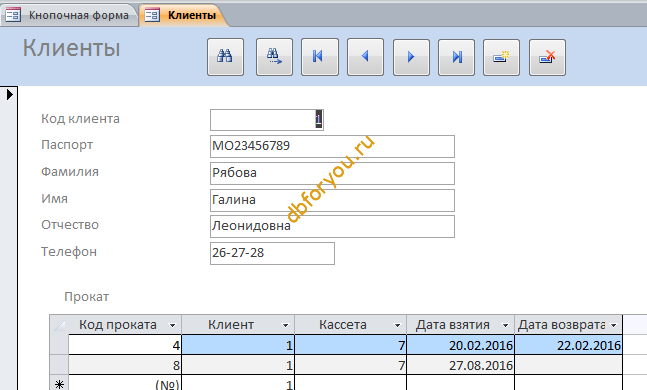Add a new client record
The image size is (647, 390).
[x=501, y=57]
